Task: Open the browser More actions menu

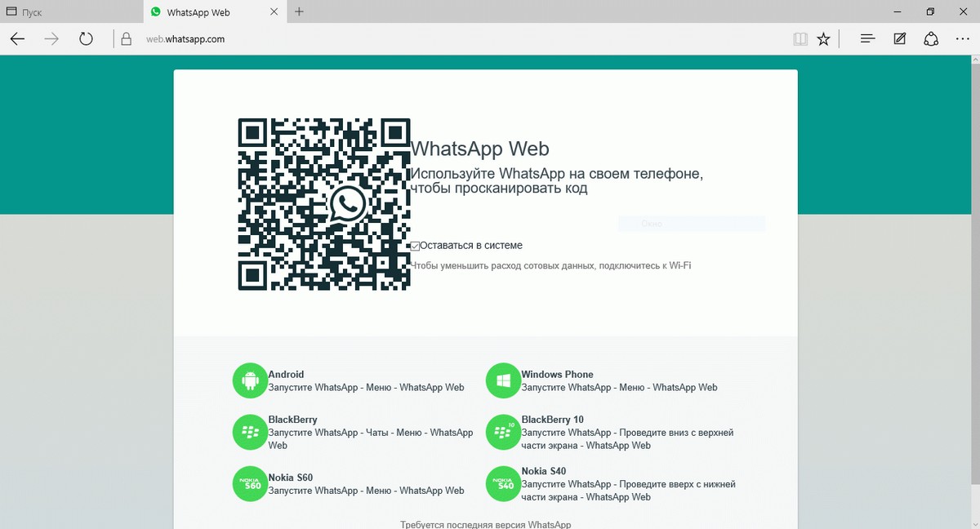Action: coord(961,38)
